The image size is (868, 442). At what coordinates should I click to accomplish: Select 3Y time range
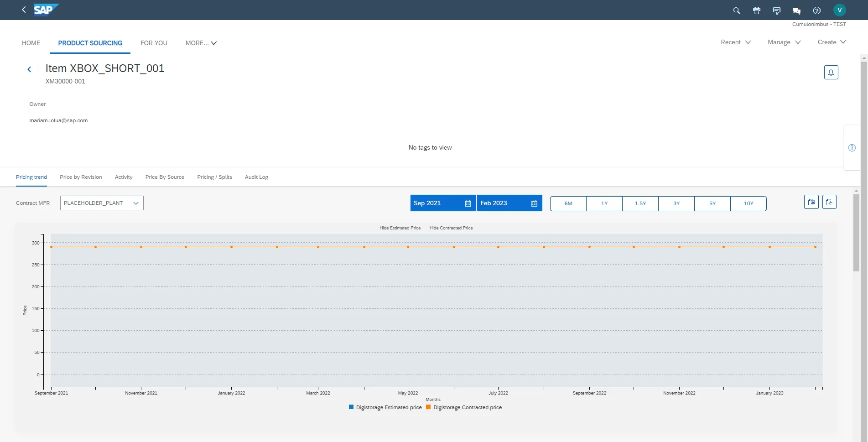676,203
